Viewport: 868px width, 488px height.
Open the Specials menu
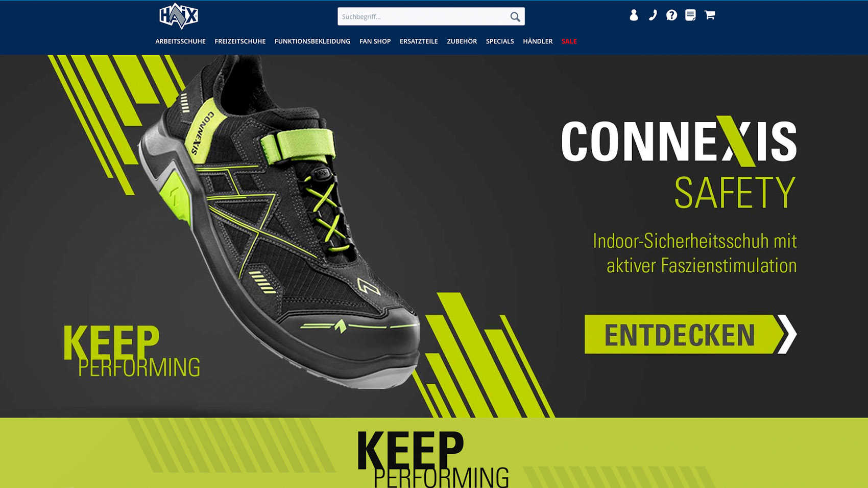coord(500,41)
